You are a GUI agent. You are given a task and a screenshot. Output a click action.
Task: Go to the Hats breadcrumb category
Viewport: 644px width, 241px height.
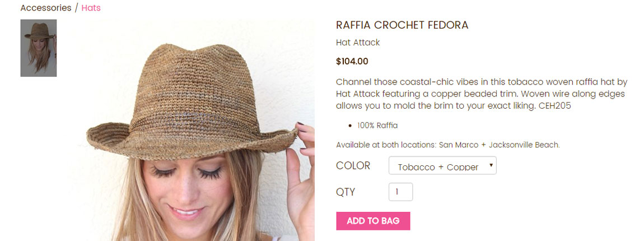(x=91, y=8)
